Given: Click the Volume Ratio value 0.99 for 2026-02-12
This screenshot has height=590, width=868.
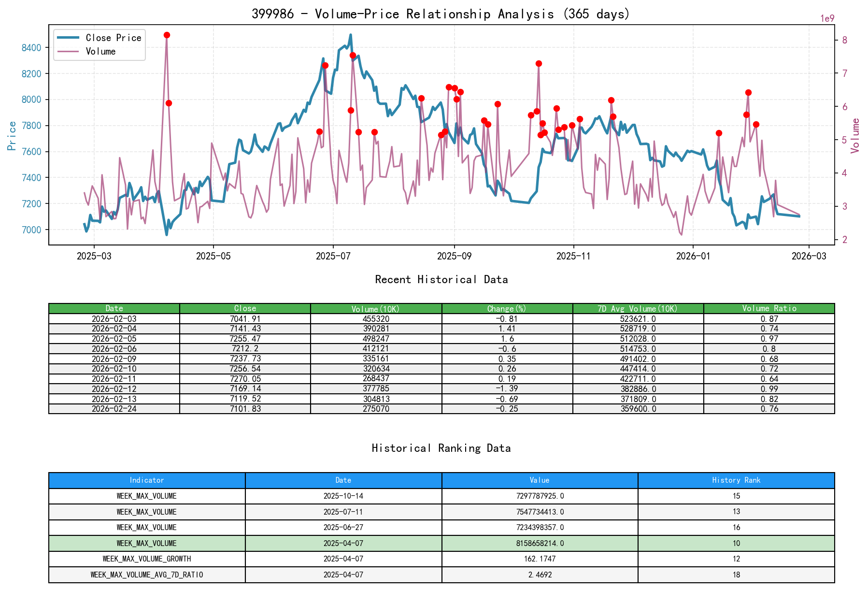Looking at the screenshot, I should click(x=769, y=389).
